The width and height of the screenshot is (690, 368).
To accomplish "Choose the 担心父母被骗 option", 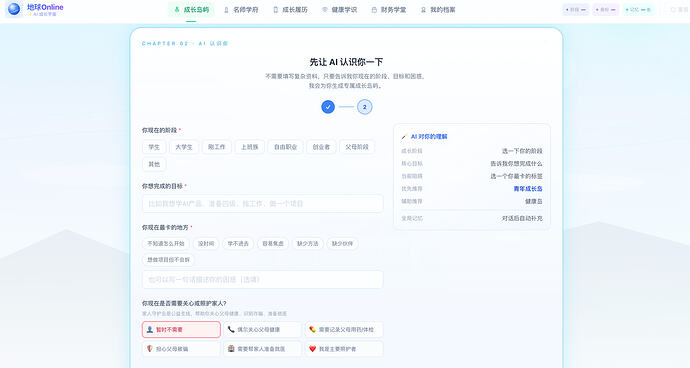I will pyautogui.click(x=181, y=349).
